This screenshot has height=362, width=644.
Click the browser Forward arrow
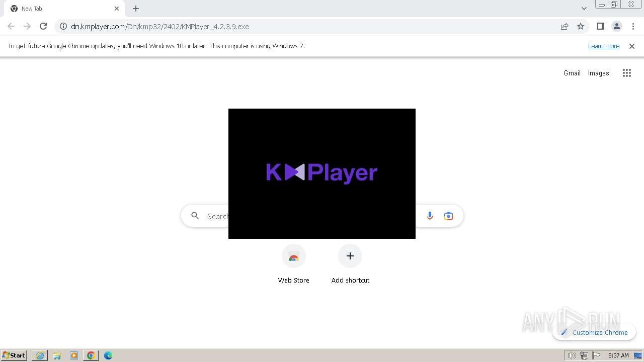[27, 26]
